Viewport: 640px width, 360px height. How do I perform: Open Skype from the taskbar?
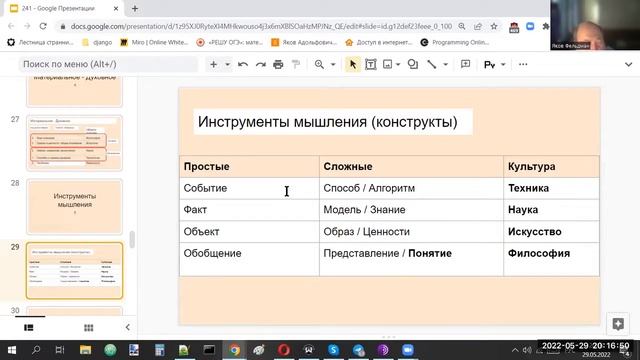point(333,350)
